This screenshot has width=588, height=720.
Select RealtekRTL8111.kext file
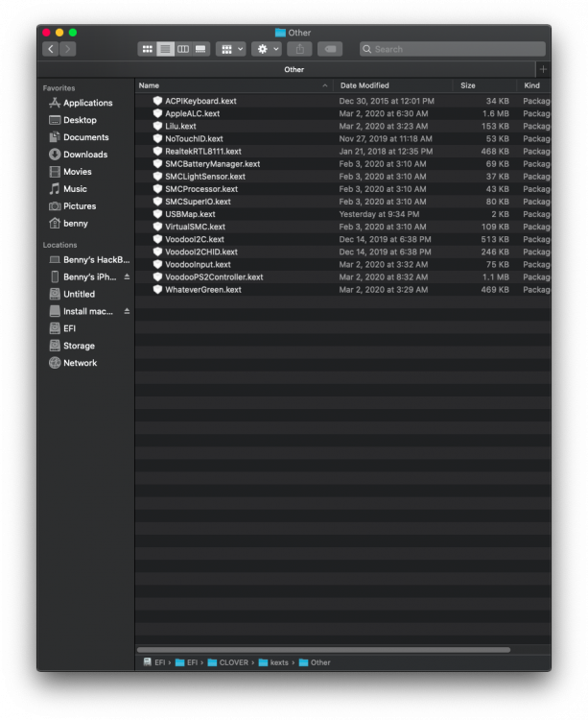point(342,152)
